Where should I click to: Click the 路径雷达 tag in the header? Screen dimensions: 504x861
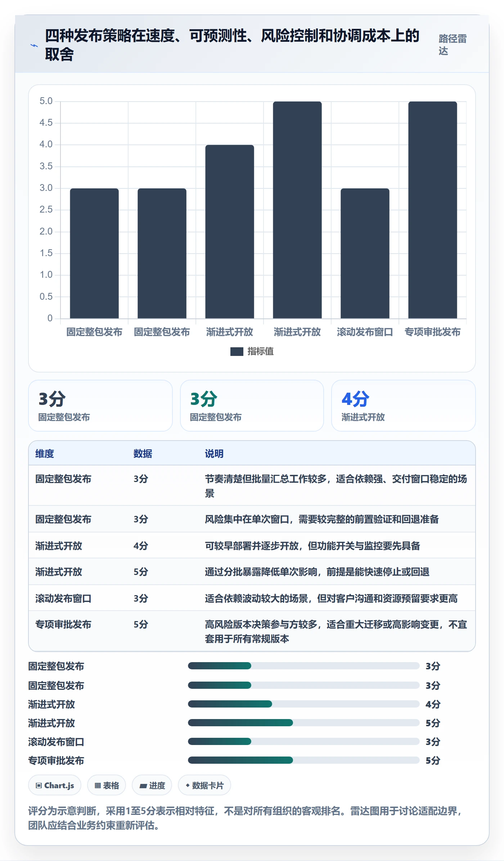click(x=453, y=45)
